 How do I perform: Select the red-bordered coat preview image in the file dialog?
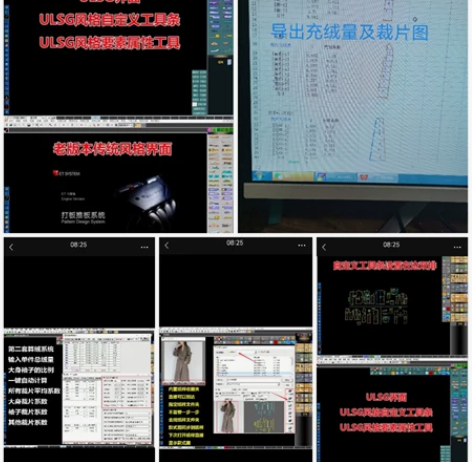click(227, 417)
